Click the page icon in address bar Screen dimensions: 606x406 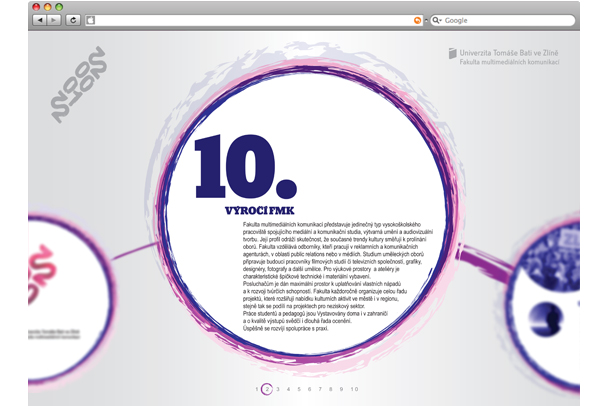point(91,20)
